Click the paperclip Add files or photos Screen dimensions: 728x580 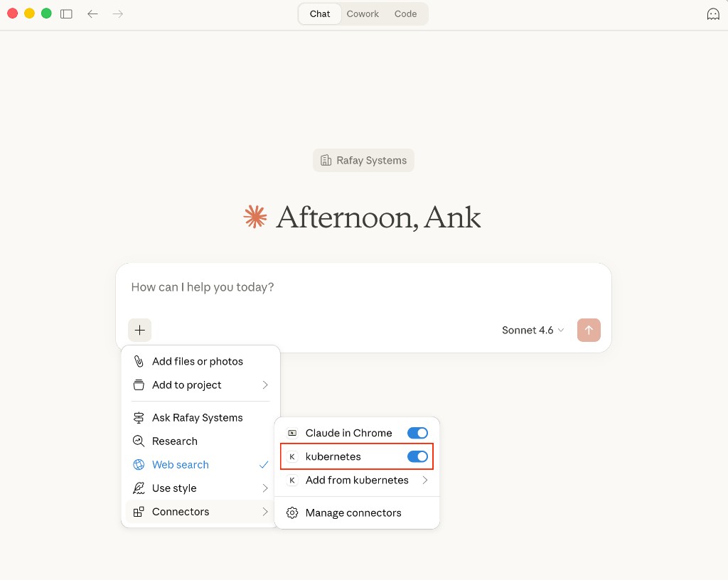pos(139,361)
